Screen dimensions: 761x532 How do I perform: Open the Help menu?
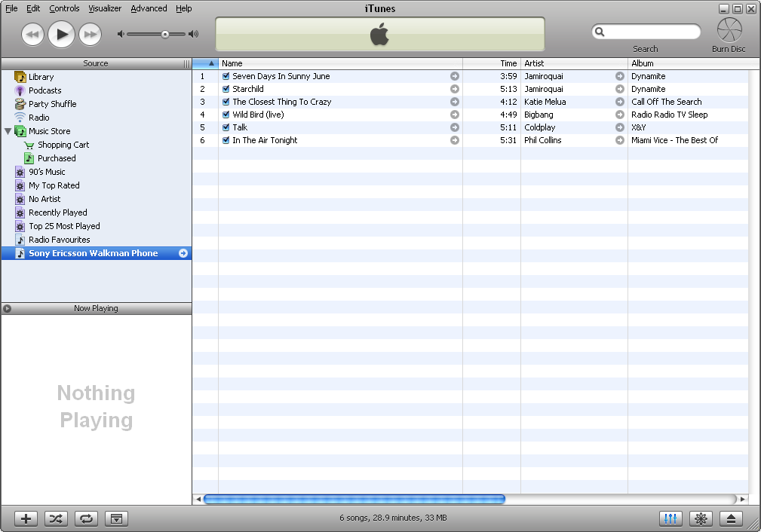click(183, 8)
